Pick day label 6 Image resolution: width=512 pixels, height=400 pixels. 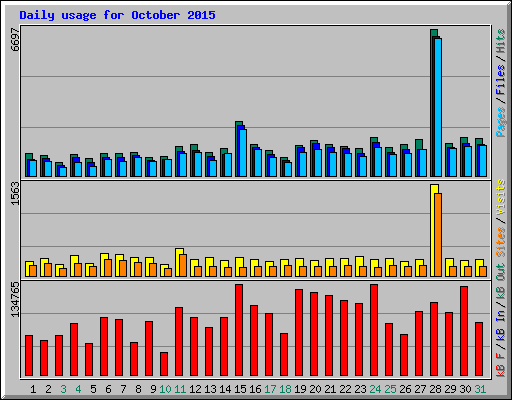[108, 389]
